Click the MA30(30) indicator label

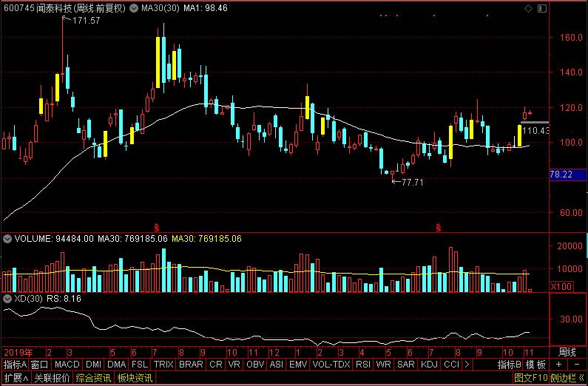coord(160,8)
